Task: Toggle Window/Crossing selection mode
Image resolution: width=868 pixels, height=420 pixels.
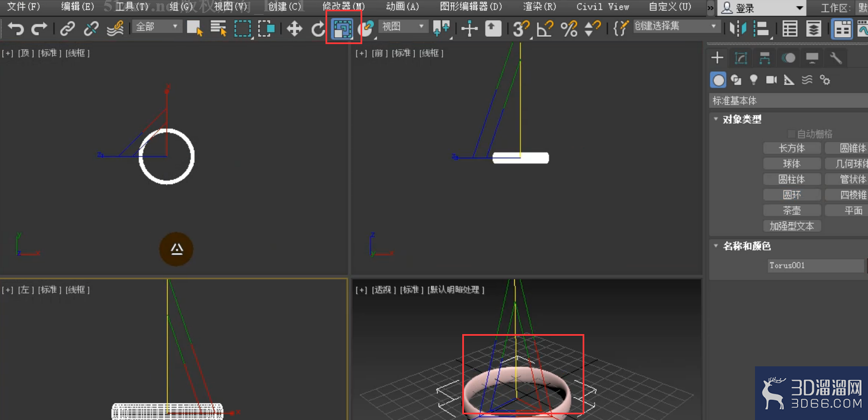Action: (x=266, y=29)
